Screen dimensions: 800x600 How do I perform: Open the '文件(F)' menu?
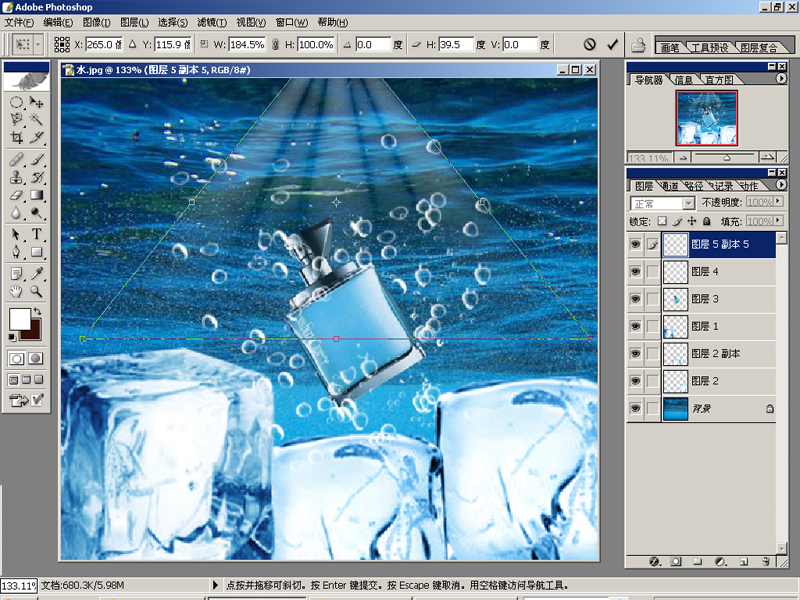[19, 22]
